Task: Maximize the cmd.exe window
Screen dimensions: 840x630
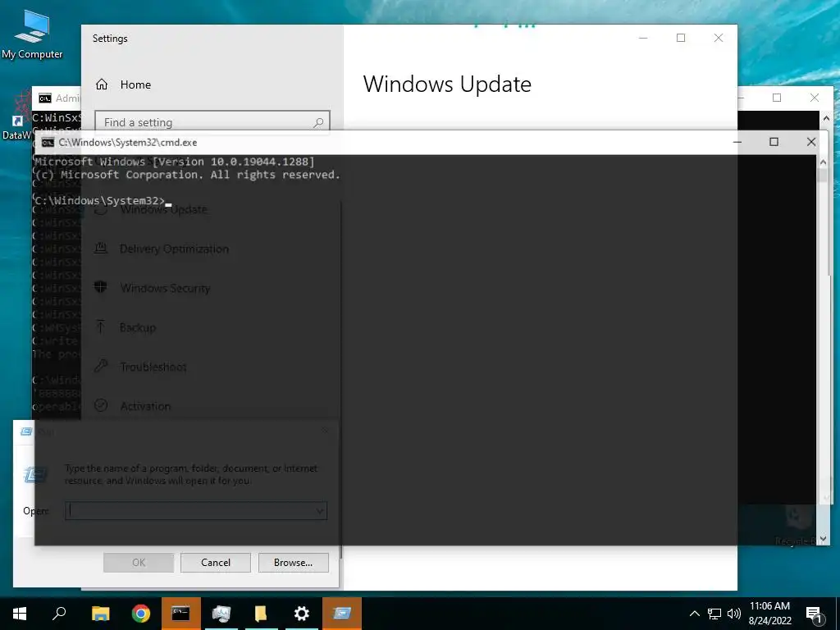Action: (774, 142)
